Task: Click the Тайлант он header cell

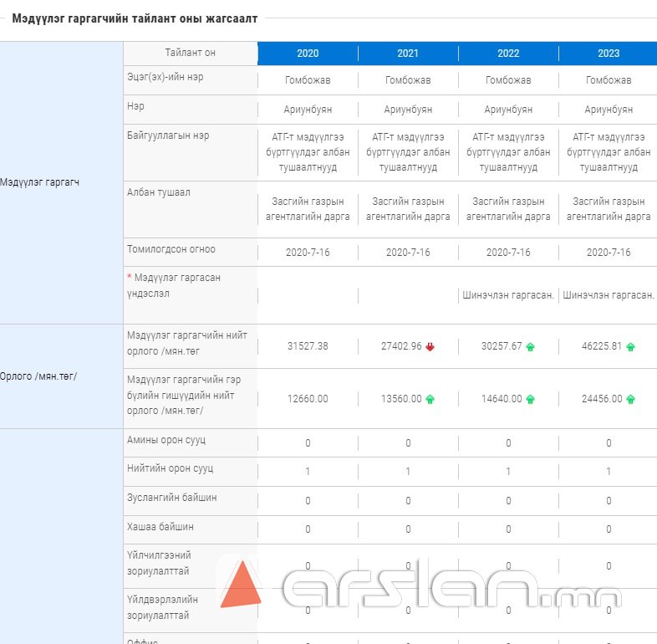Action: coord(191,53)
